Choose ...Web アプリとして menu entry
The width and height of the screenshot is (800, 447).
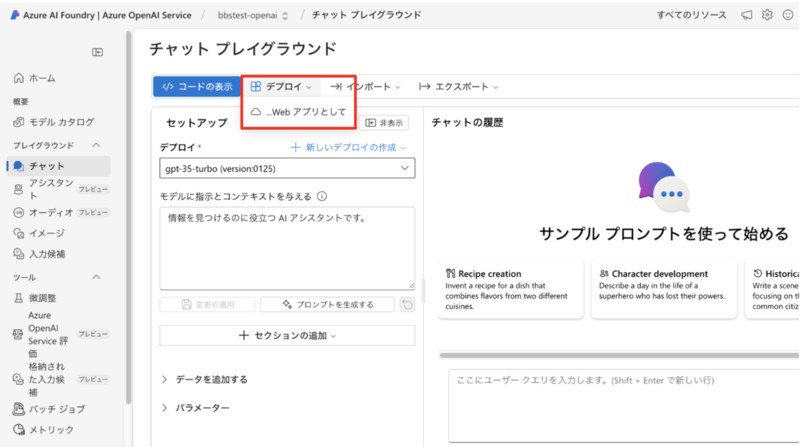pyautogui.click(x=298, y=112)
